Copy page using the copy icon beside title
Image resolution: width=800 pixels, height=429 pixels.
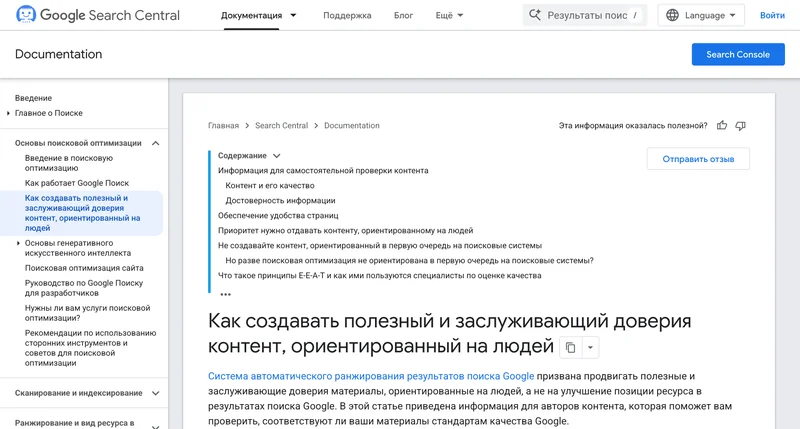570,347
